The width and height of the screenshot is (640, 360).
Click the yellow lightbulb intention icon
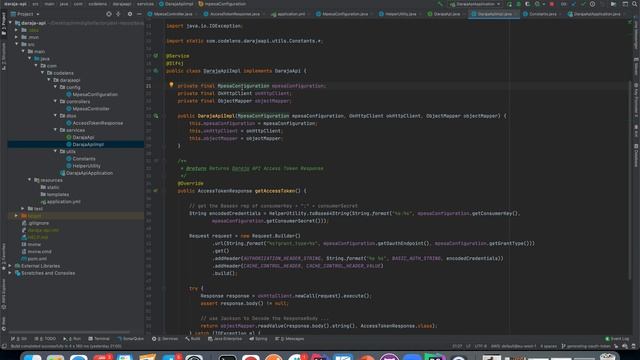(x=171, y=85)
